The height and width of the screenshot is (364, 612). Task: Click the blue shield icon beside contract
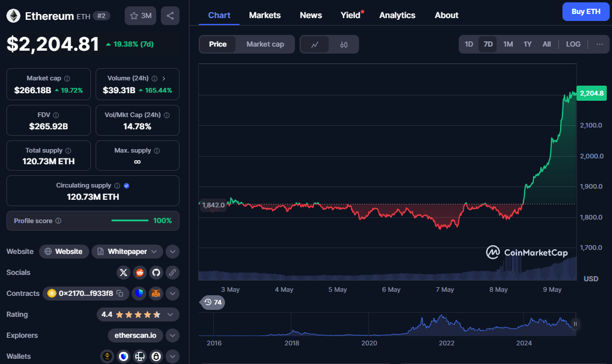pyautogui.click(x=139, y=294)
